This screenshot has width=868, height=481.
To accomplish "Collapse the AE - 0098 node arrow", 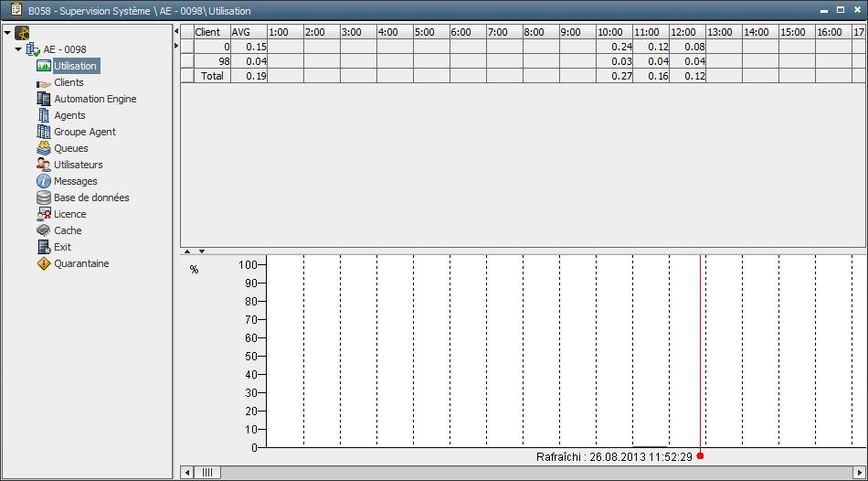I will pos(18,49).
